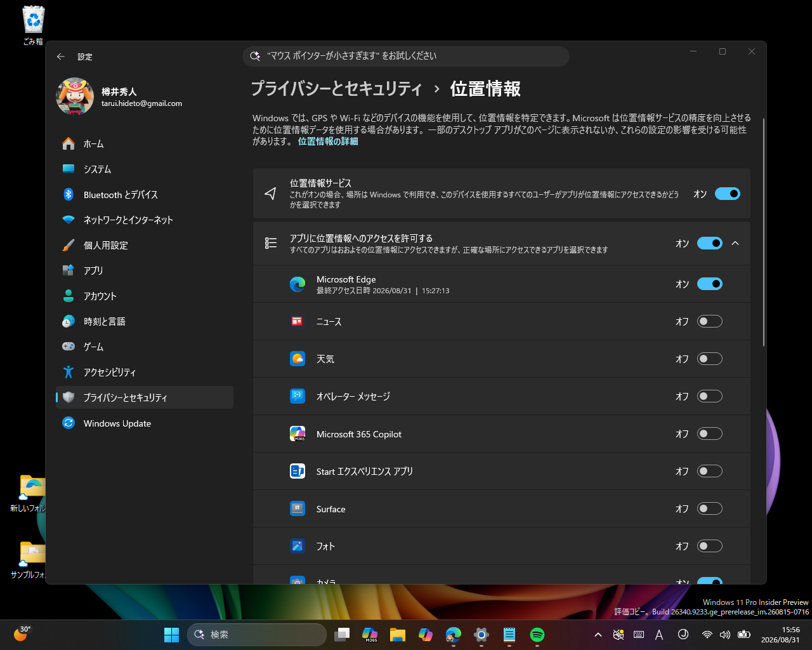Open M365 app from taskbar
The width and height of the screenshot is (812, 650).
370,635
